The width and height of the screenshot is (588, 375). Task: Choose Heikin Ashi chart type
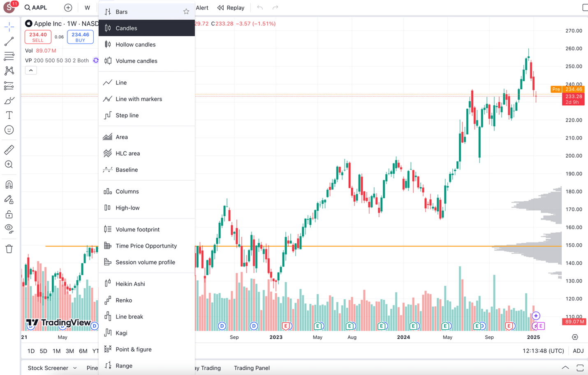tap(130, 284)
